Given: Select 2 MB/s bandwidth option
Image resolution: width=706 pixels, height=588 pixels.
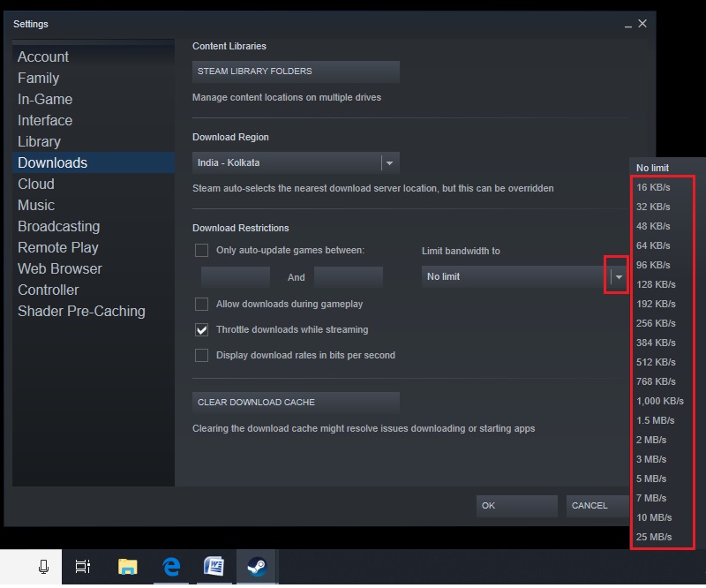Looking at the screenshot, I should 651,440.
